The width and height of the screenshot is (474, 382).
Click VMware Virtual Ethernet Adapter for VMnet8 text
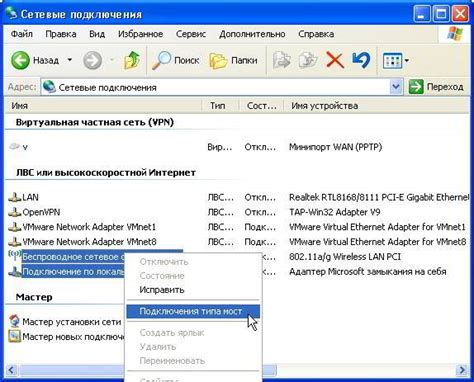377,242
